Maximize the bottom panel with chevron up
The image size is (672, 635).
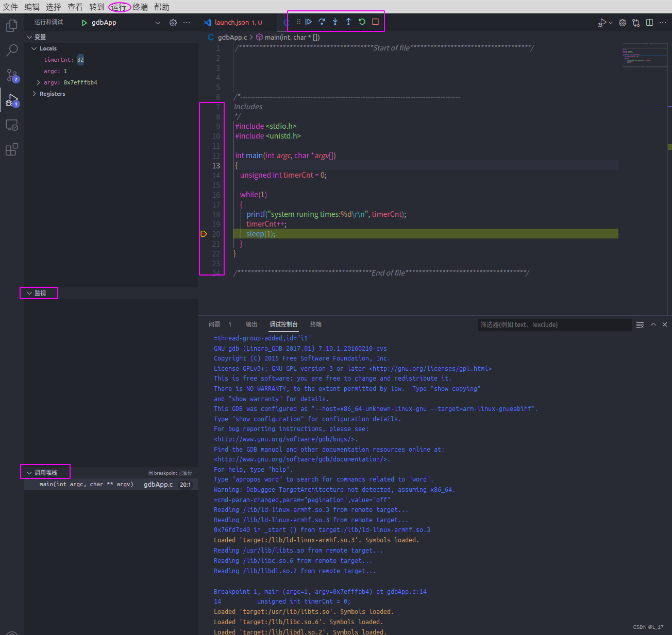(x=653, y=324)
